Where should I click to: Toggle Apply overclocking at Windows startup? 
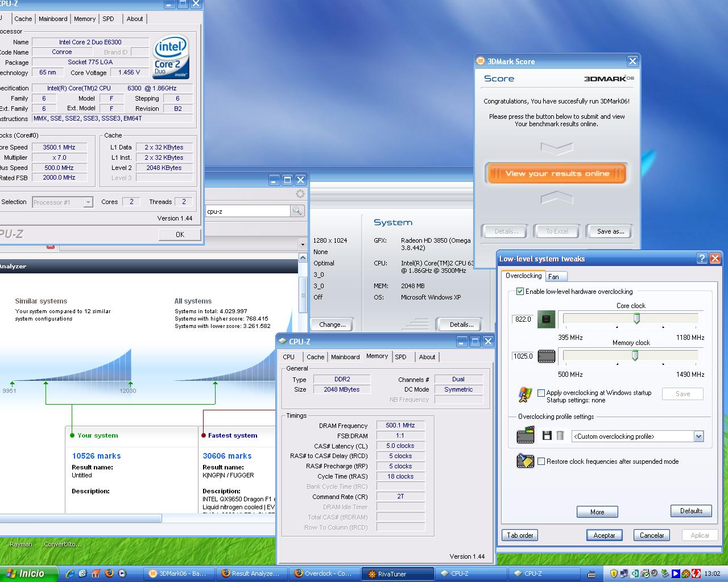(x=541, y=393)
